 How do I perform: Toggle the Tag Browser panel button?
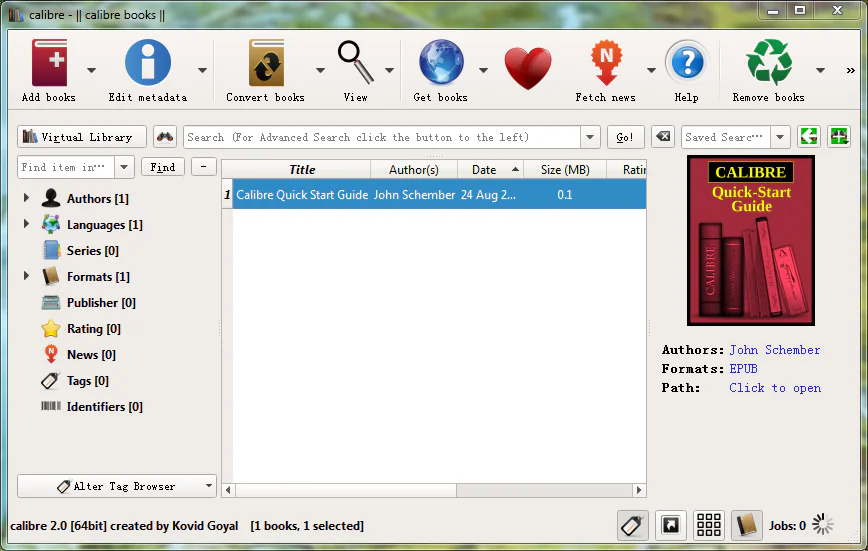coord(633,525)
